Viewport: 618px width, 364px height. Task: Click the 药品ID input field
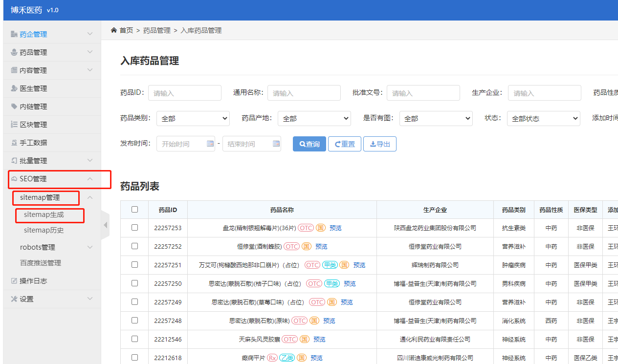(185, 93)
